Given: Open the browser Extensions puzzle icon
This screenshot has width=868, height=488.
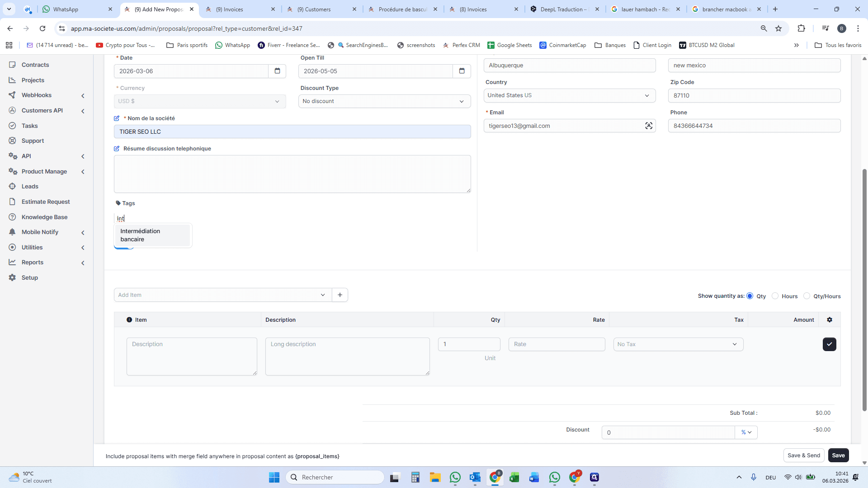Looking at the screenshot, I should [801, 28].
